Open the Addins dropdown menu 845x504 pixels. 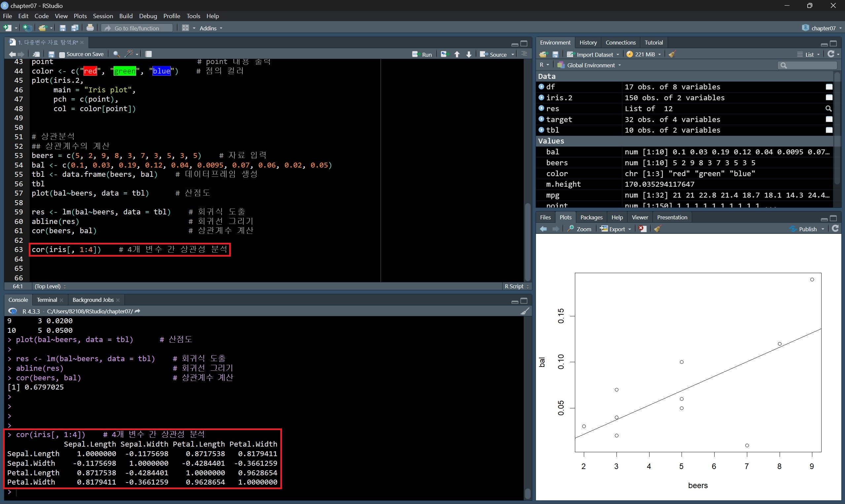(211, 28)
